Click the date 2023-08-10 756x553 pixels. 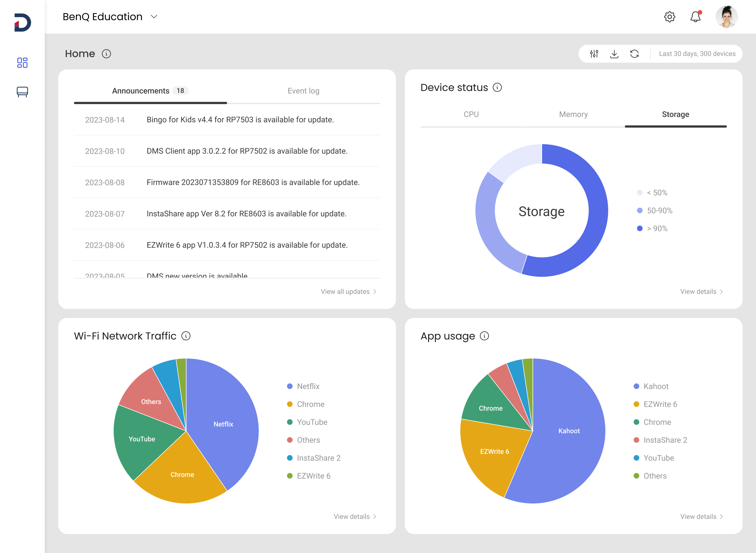click(x=105, y=151)
